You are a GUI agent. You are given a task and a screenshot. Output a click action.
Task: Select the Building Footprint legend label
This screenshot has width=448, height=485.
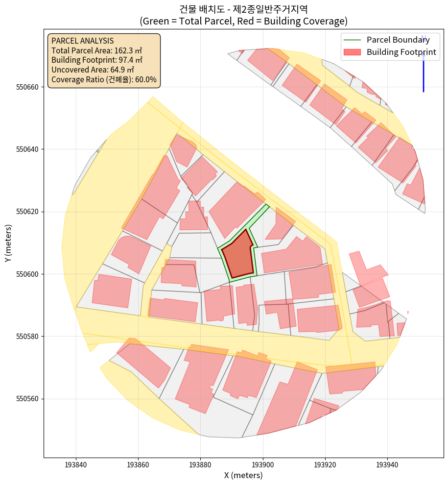tap(401, 52)
